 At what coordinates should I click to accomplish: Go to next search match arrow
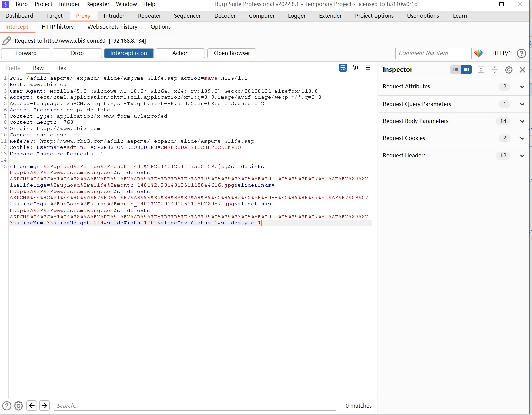pyautogui.click(x=44, y=406)
